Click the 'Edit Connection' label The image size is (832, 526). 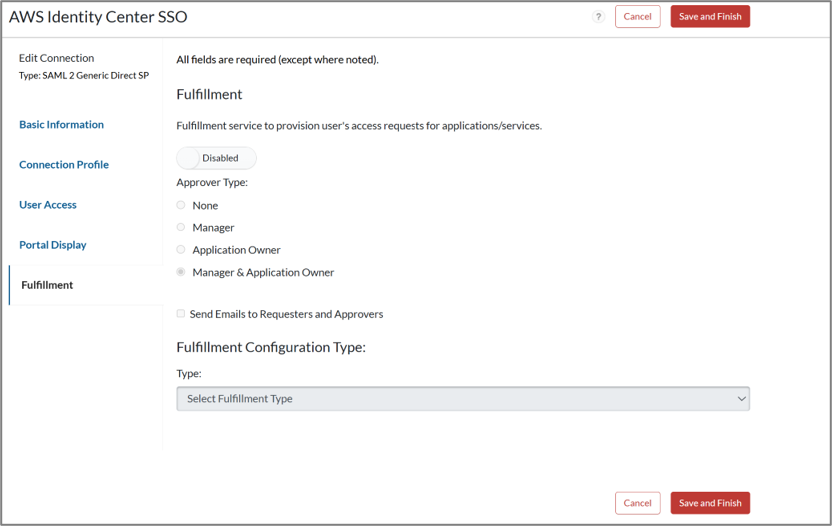point(56,58)
